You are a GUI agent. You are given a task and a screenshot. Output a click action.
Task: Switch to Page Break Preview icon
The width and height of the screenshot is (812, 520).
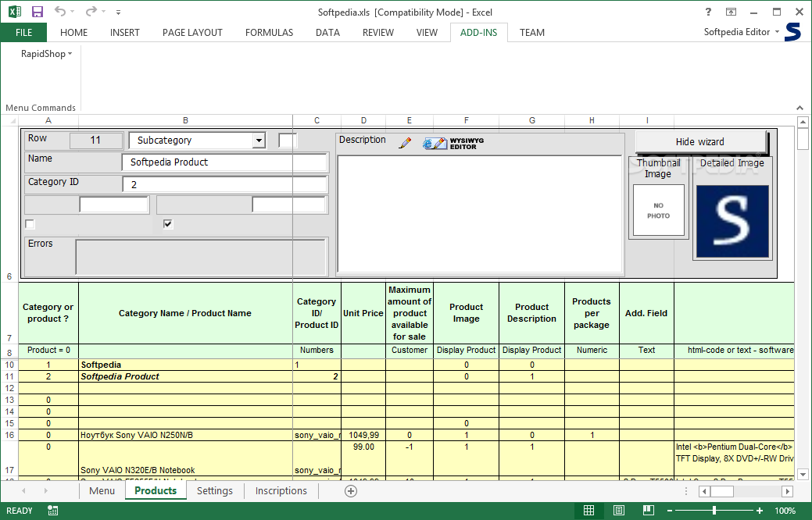pyautogui.click(x=649, y=511)
